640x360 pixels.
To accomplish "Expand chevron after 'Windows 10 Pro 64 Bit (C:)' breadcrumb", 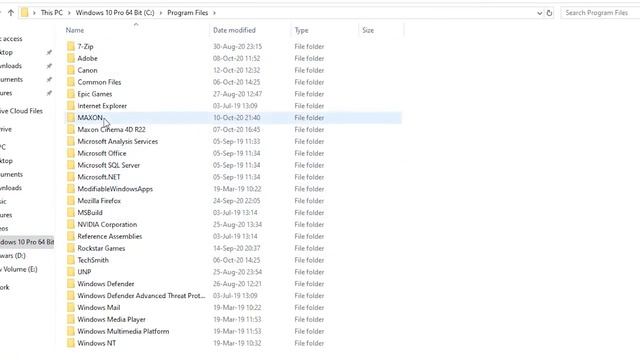I will tap(161, 13).
